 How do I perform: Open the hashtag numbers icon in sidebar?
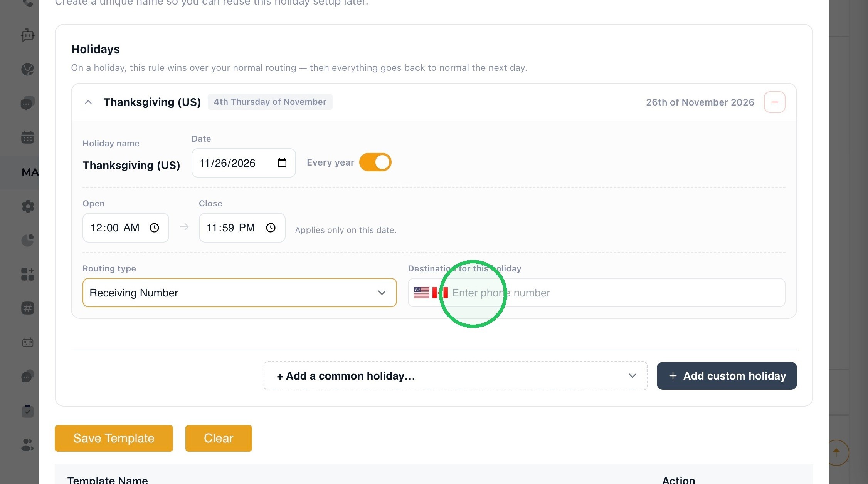click(27, 308)
